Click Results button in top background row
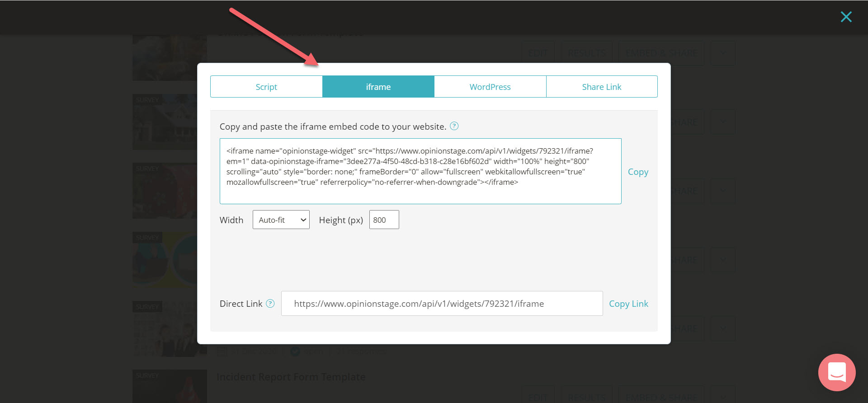Image resolution: width=868 pixels, height=403 pixels. pos(587,53)
